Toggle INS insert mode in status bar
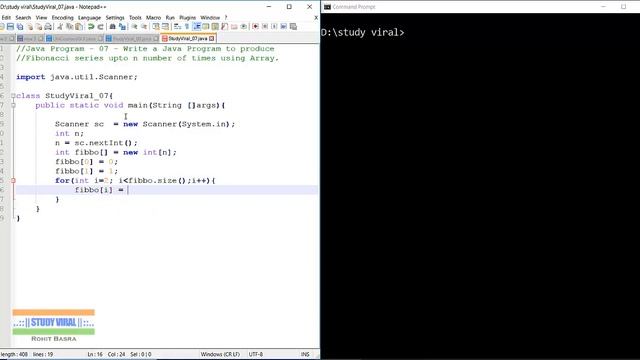640x360 pixels. [305, 354]
